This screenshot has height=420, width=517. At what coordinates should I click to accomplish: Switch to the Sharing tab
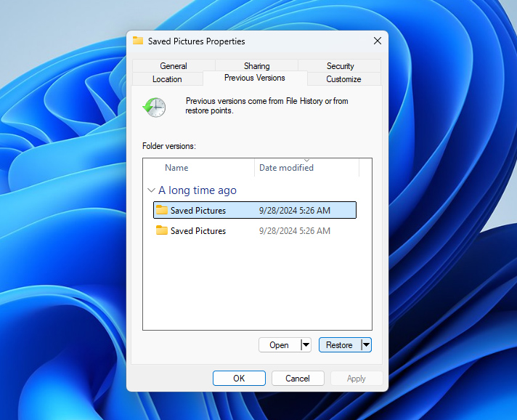pyautogui.click(x=256, y=66)
